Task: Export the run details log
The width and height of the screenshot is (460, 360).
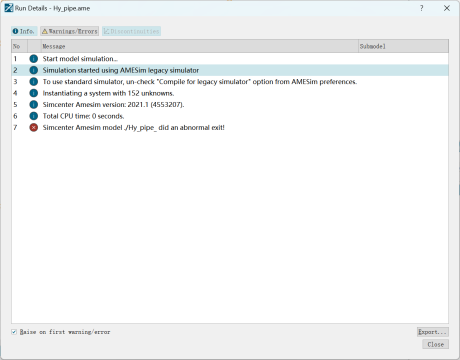Action: 433,332
